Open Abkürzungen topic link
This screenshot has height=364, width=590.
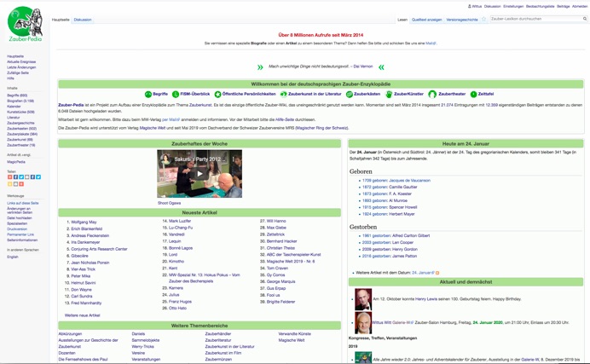pos(70,333)
